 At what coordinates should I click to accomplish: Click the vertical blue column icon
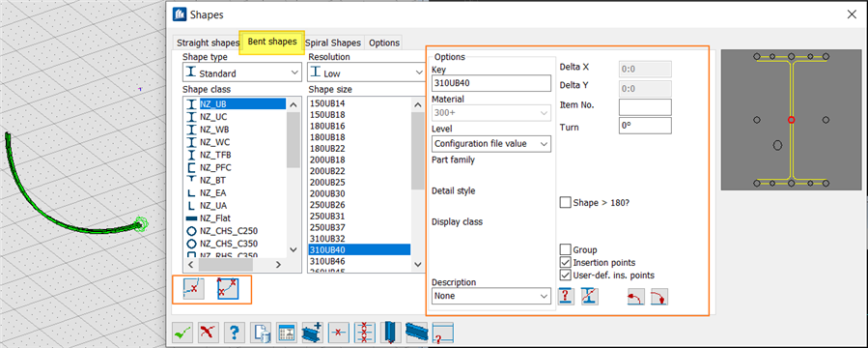(391, 333)
